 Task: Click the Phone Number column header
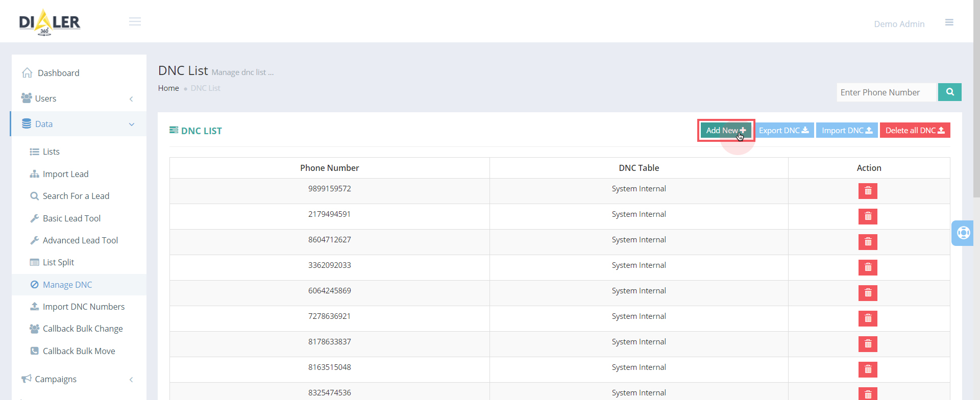point(330,168)
